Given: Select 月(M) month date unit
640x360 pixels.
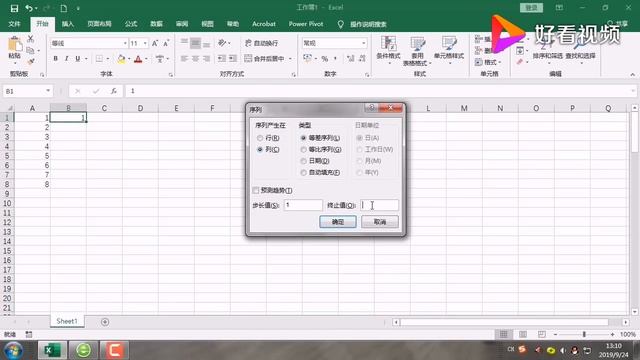Looking at the screenshot, I should tap(369, 161).
